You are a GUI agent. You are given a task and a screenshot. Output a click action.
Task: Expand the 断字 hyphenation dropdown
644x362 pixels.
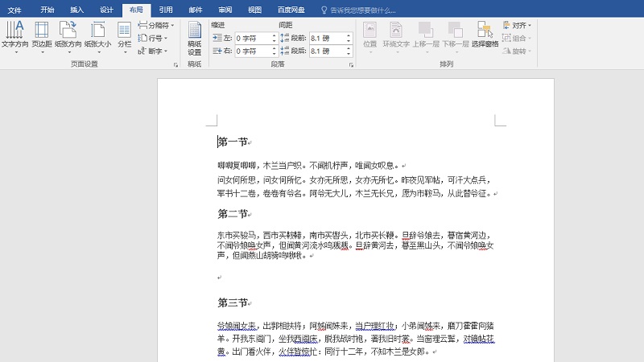click(x=153, y=51)
